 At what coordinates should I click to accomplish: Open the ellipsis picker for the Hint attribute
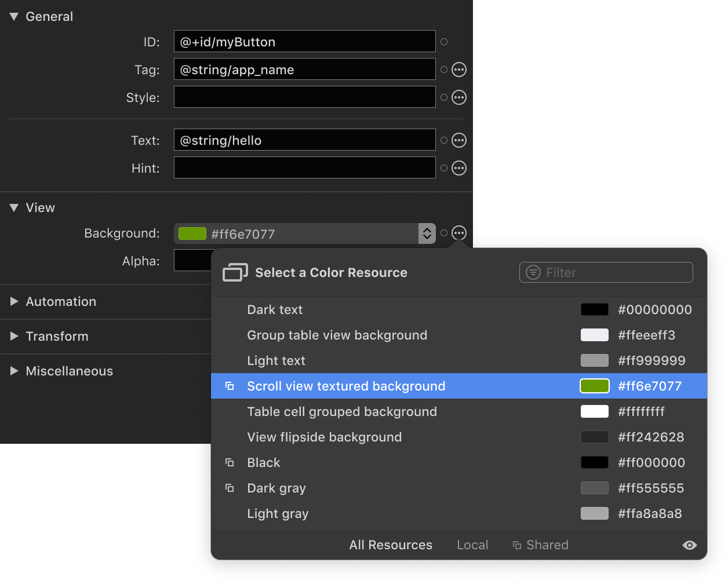[458, 167]
